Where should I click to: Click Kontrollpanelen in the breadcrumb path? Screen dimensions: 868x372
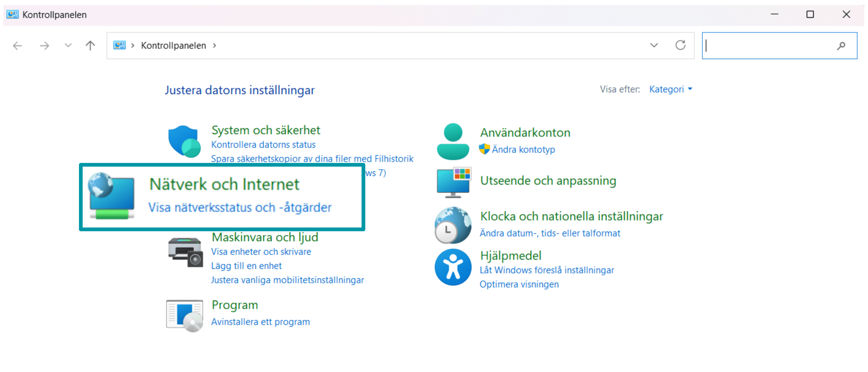pos(173,46)
